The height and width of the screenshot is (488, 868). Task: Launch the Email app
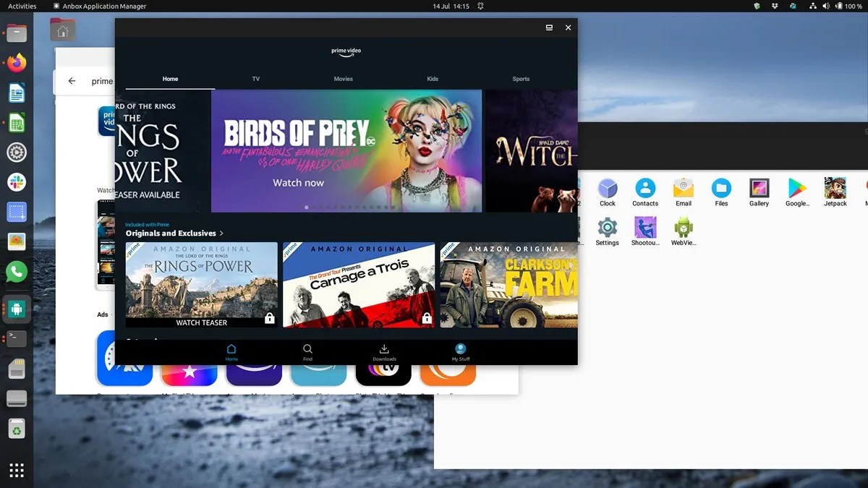coord(683,188)
